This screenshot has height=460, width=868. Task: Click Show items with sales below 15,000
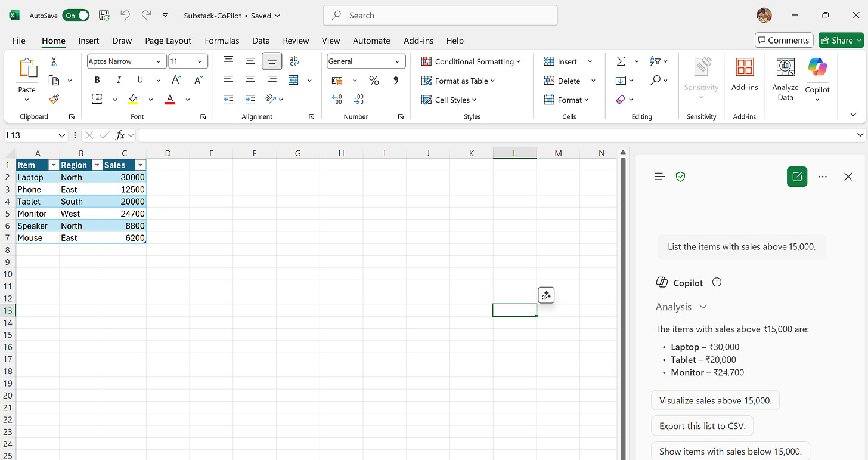click(731, 451)
